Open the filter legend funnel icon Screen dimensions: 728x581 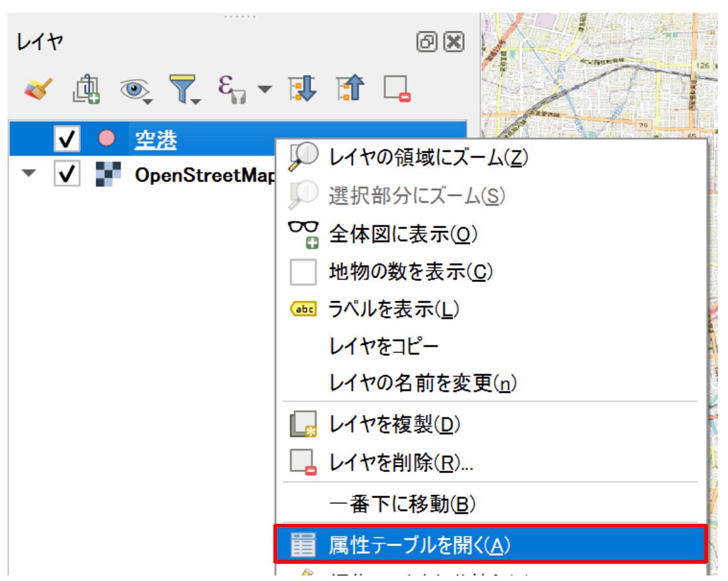click(x=185, y=88)
